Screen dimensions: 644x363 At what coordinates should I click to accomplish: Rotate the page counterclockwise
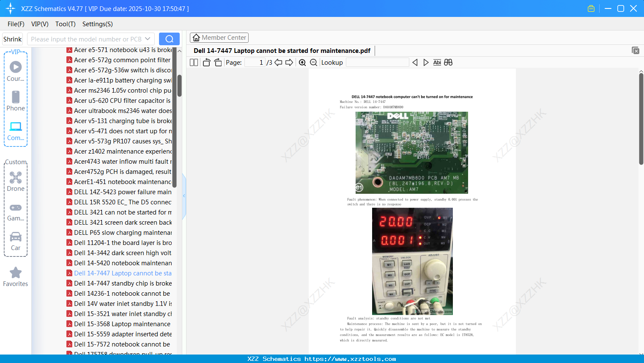(x=207, y=63)
